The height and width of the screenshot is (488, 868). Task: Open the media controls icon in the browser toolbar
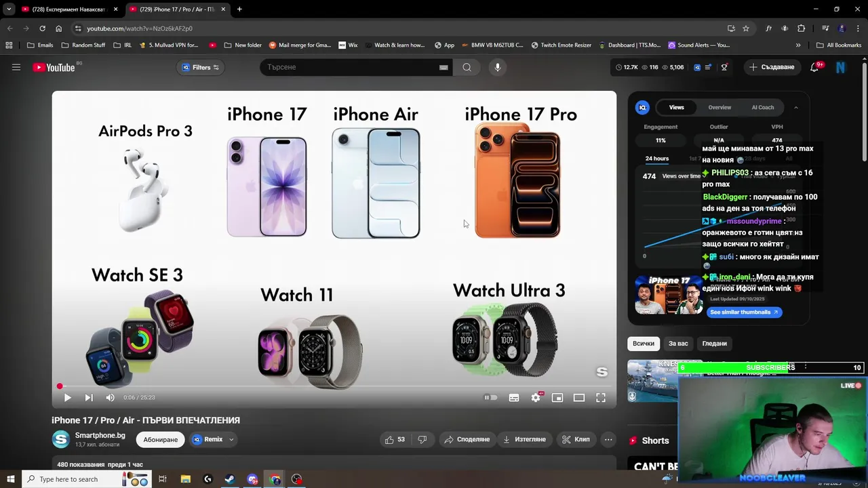tap(825, 28)
